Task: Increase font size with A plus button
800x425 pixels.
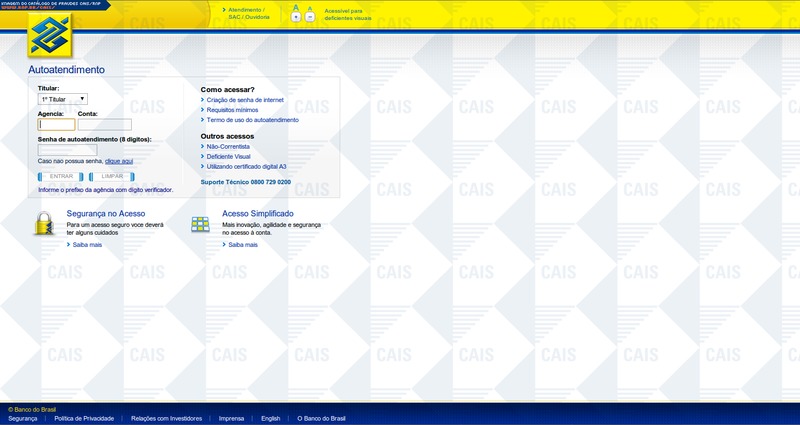Action: pyautogui.click(x=296, y=17)
